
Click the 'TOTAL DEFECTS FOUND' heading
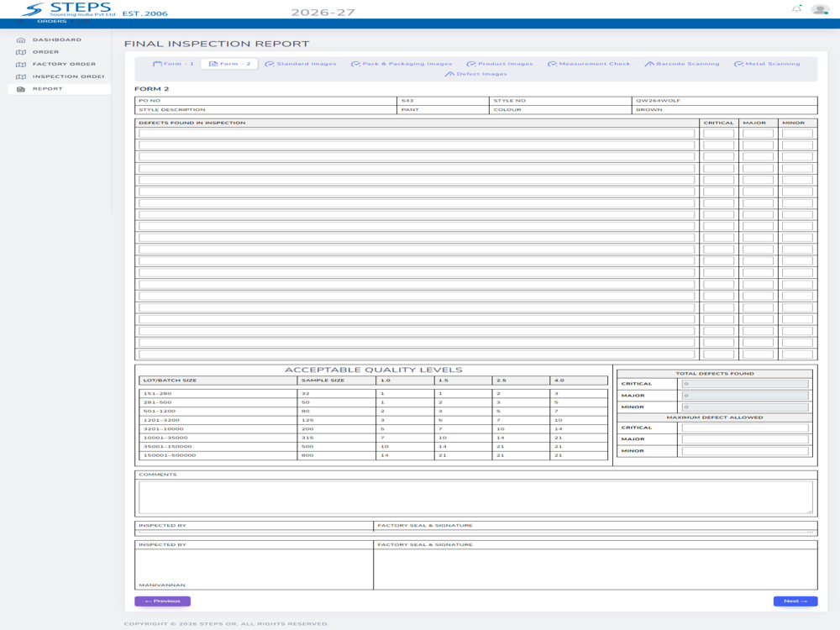click(715, 374)
